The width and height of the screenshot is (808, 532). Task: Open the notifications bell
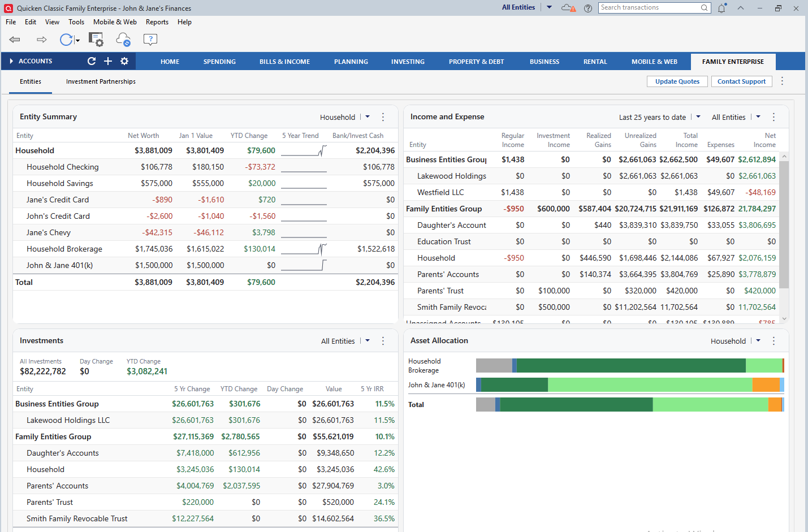[722, 8]
